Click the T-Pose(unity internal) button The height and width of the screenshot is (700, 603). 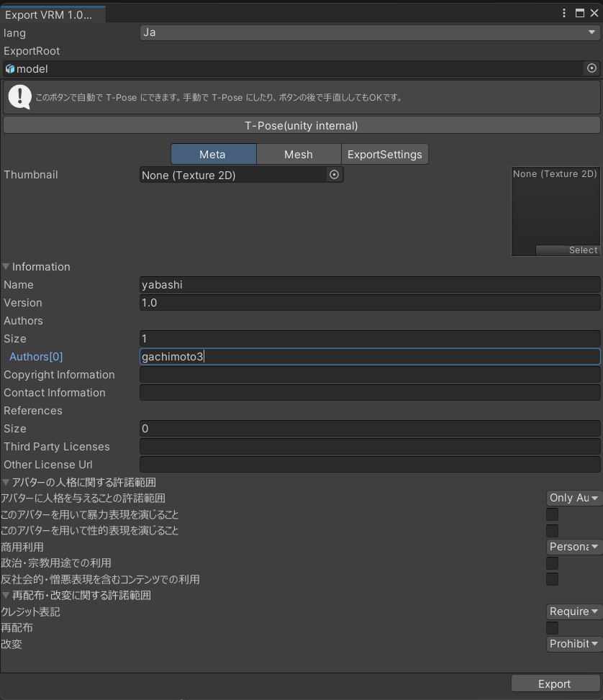click(x=301, y=124)
